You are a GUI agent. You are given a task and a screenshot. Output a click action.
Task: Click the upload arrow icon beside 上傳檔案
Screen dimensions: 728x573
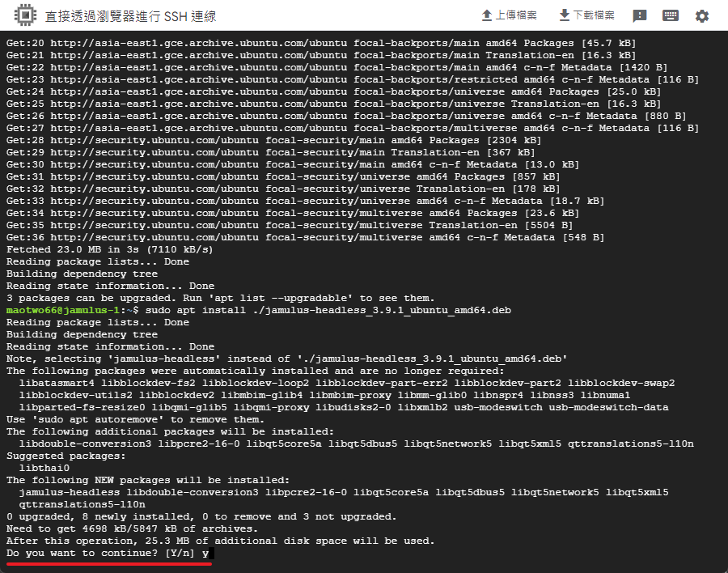point(487,15)
